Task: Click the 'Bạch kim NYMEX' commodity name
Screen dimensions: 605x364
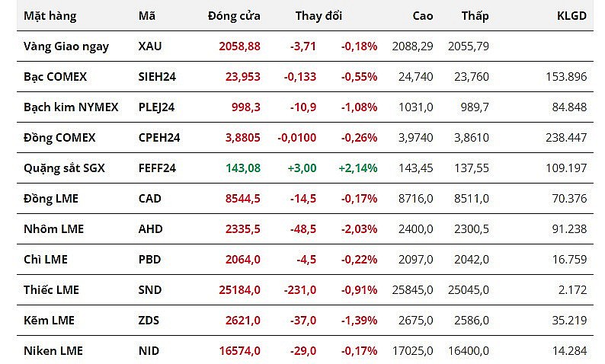Action: coord(71,107)
